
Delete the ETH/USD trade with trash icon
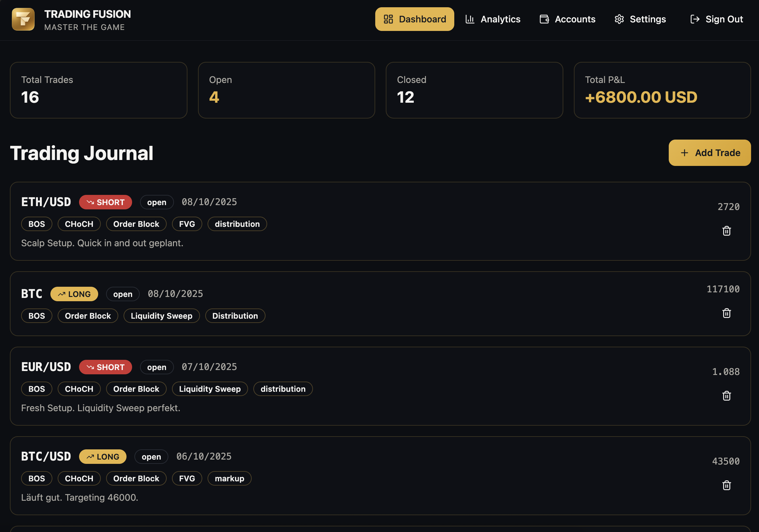coord(726,231)
